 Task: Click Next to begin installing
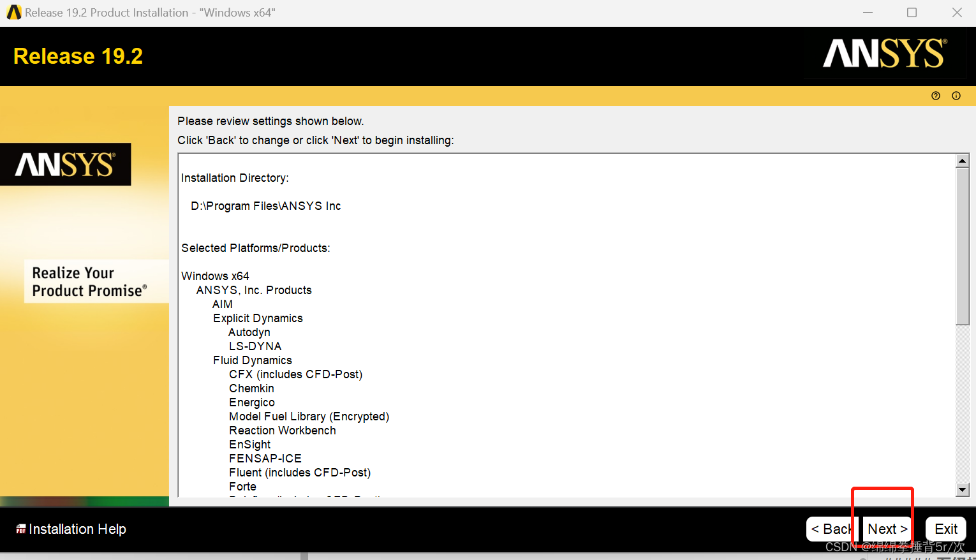887,529
